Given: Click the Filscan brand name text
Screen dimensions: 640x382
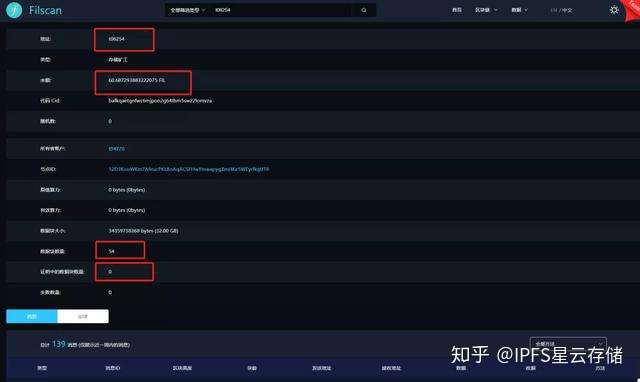Looking at the screenshot, I should pos(45,10).
